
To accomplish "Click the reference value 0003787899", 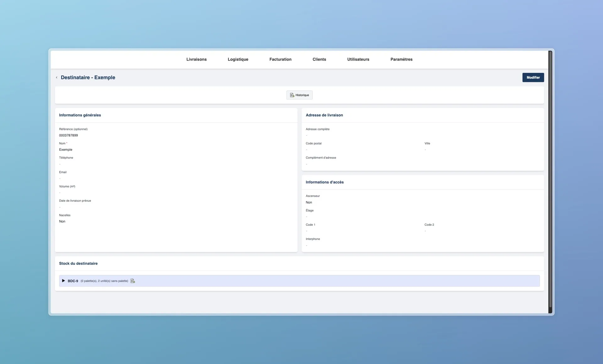I will click(x=68, y=135).
